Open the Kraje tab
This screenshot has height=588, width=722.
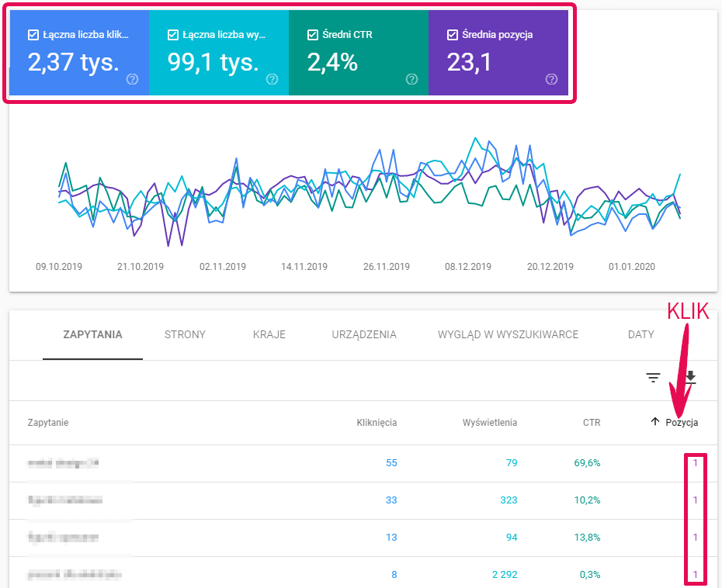(269, 335)
